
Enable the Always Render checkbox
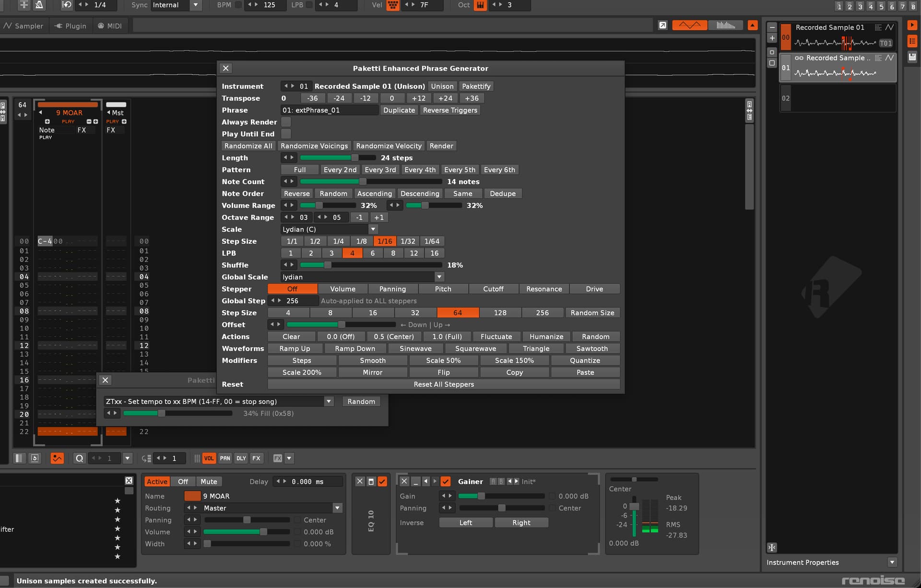click(286, 122)
